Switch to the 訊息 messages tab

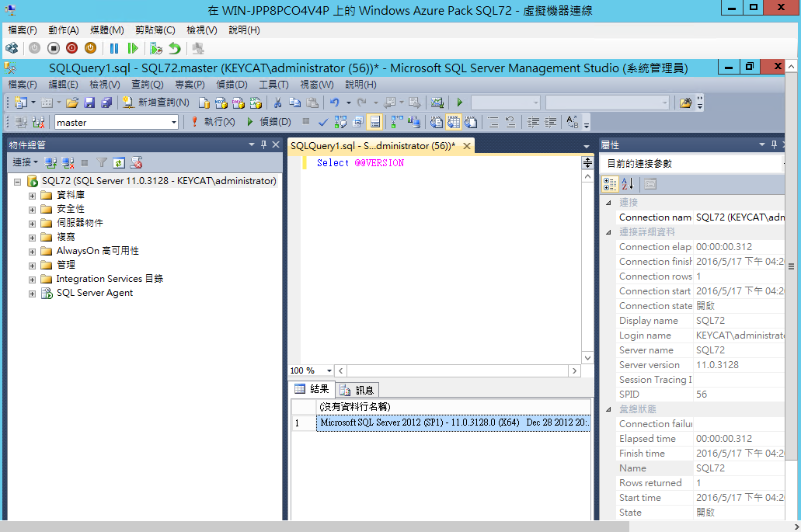[x=357, y=390]
